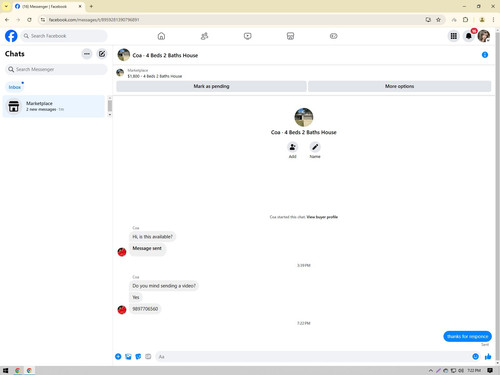500x375 pixels.
Task: Switch to the Messenger browser tab
Action: pyautogui.click(x=48, y=6)
